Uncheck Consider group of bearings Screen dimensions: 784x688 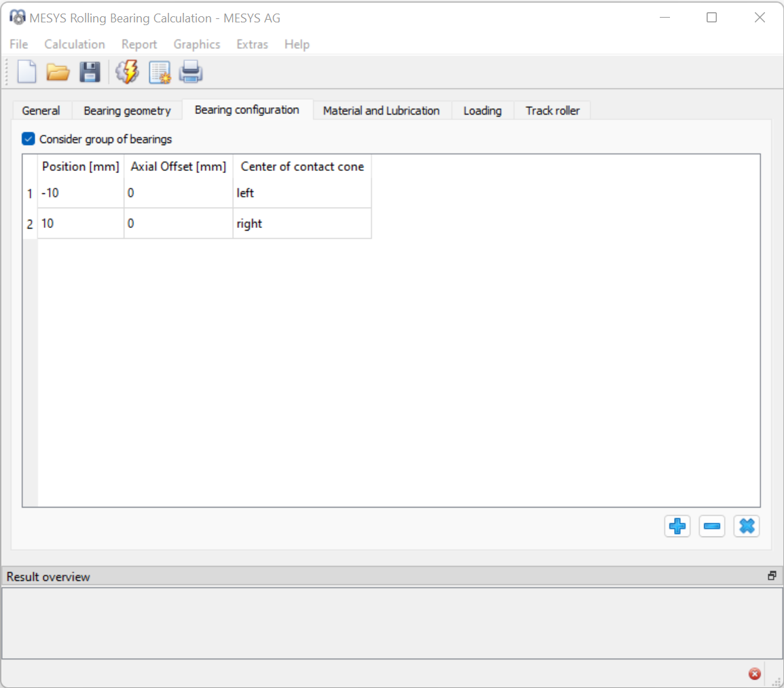click(29, 139)
